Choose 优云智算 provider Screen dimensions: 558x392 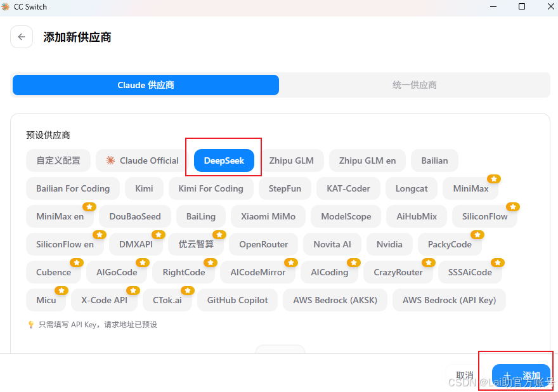(x=196, y=244)
